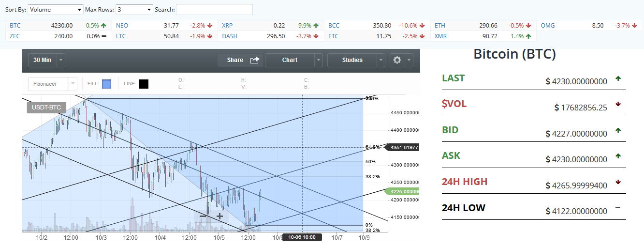Click ZEC unchanged dash indicator
Image resolution: width=644 pixels, height=247 pixels.
[x=104, y=36]
